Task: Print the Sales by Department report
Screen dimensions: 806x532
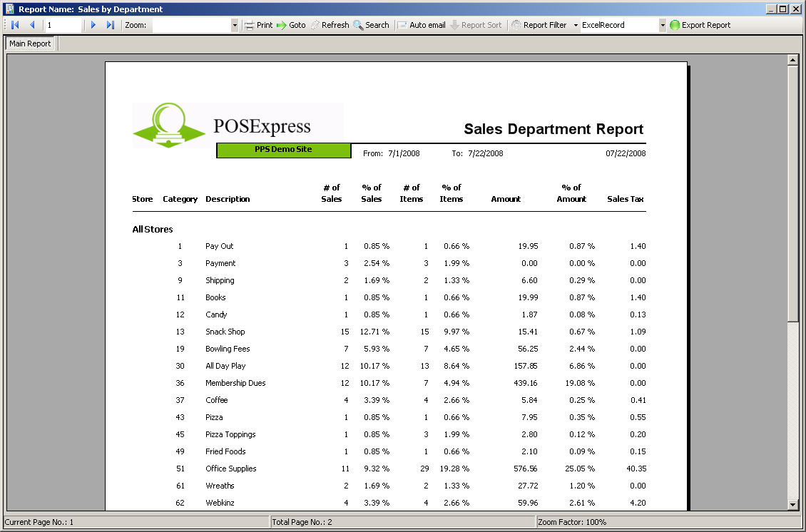Action: tap(258, 25)
